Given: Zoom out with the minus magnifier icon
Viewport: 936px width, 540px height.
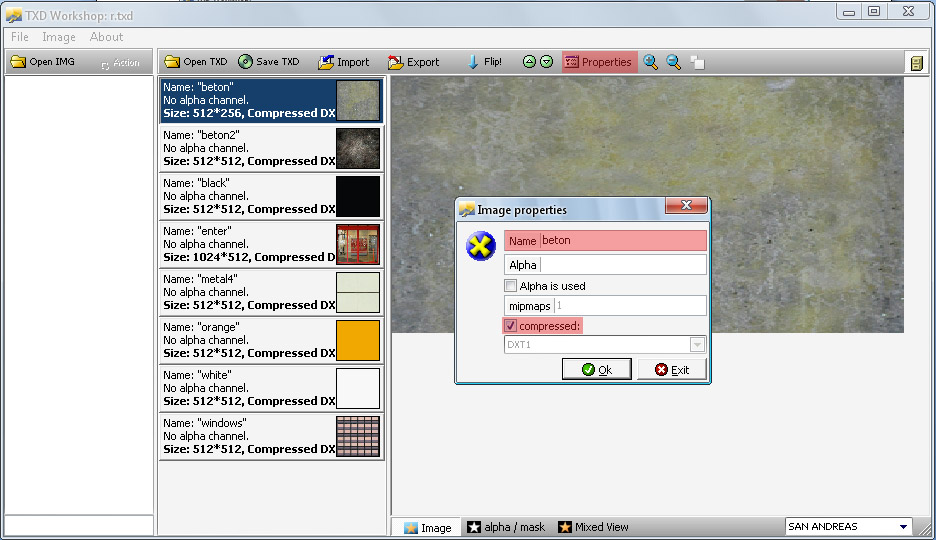Looking at the screenshot, I should tap(674, 62).
